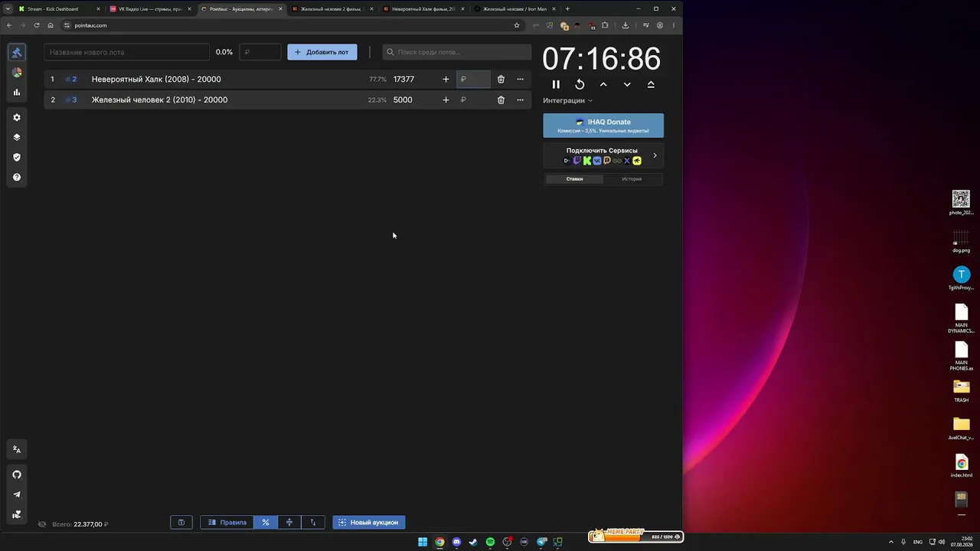Open the help question mark icon
The width and height of the screenshot is (980, 551).
click(x=17, y=177)
